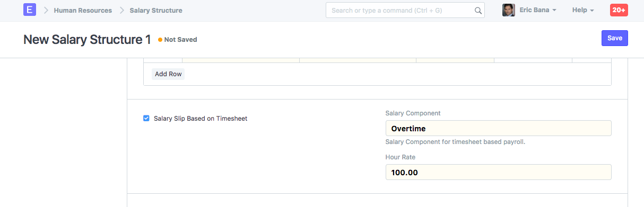Viewport: 644px width, 207px height.
Task: Click the chevron before Human Resources breadcrumb
Action: pos(46,10)
